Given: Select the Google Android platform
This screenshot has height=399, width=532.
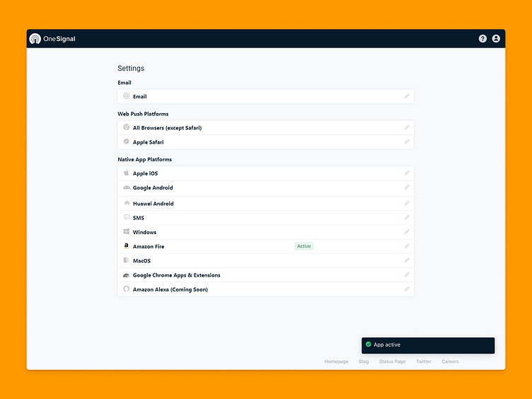Looking at the screenshot, I should pos(266,188).
